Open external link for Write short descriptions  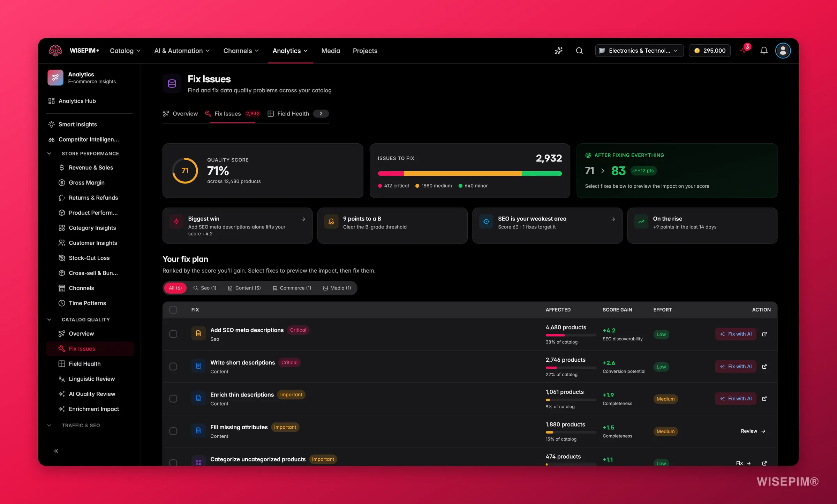764,367
